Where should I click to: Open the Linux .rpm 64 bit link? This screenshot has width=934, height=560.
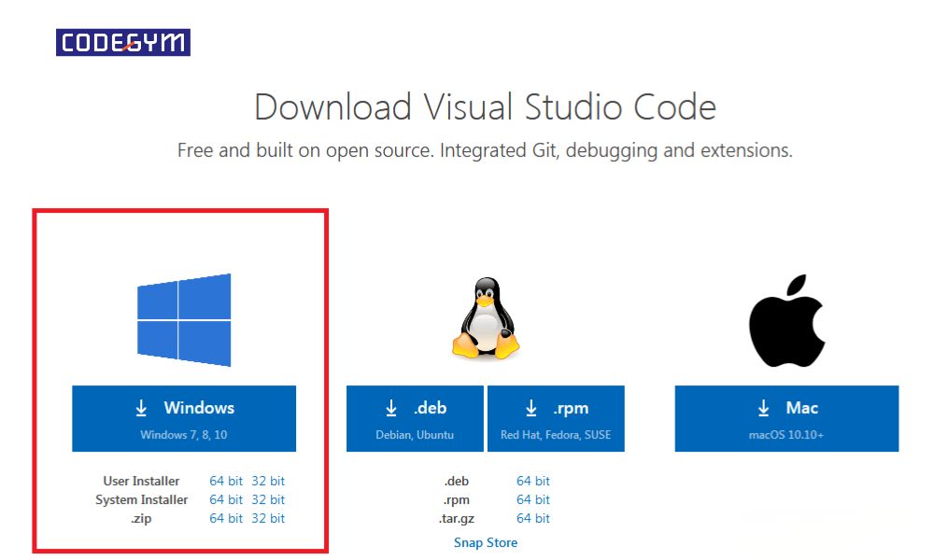click(x=533, y=500)
